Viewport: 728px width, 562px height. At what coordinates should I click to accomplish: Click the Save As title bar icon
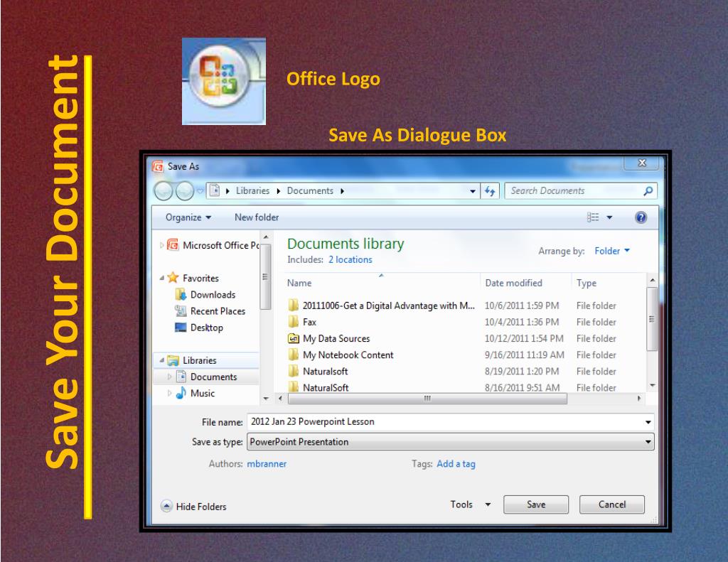158,166
